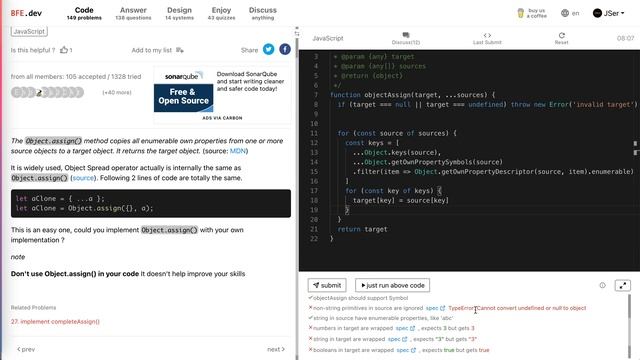The height and width of the screenshot is (360, 640).
Task: Click the submit button
Action: click(327, 285)
